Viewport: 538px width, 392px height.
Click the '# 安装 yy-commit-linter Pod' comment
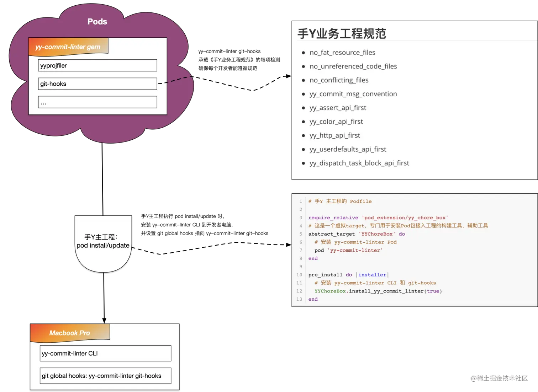pos(355,242)
